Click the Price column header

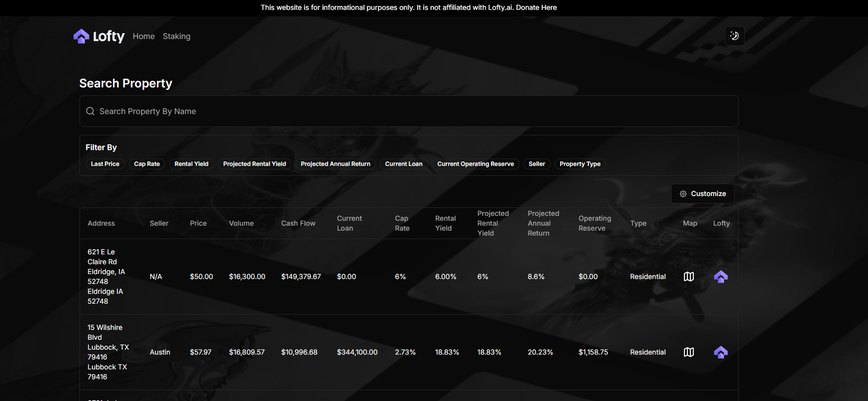coord(198,223)
